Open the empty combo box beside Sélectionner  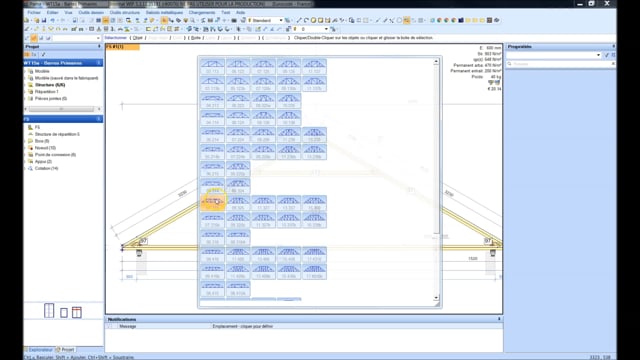pos(76,38)
